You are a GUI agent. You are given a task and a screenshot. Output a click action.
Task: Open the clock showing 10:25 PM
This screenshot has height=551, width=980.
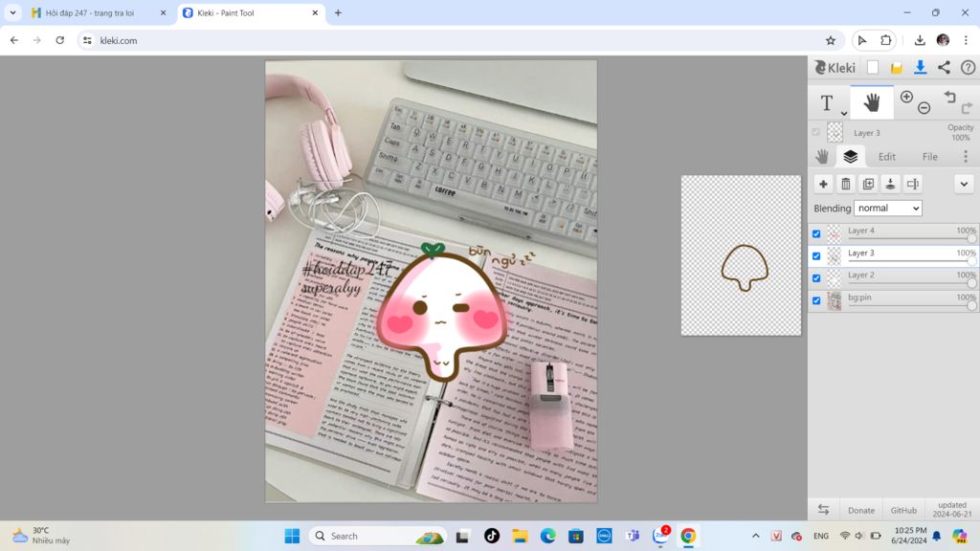click(909, 536)
